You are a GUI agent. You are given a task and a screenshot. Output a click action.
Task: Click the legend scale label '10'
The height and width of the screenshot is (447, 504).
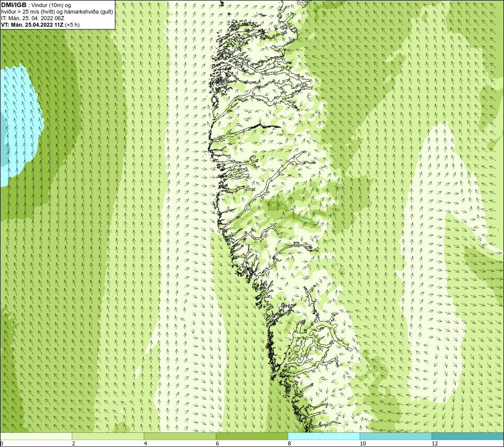tap(362, 444)
